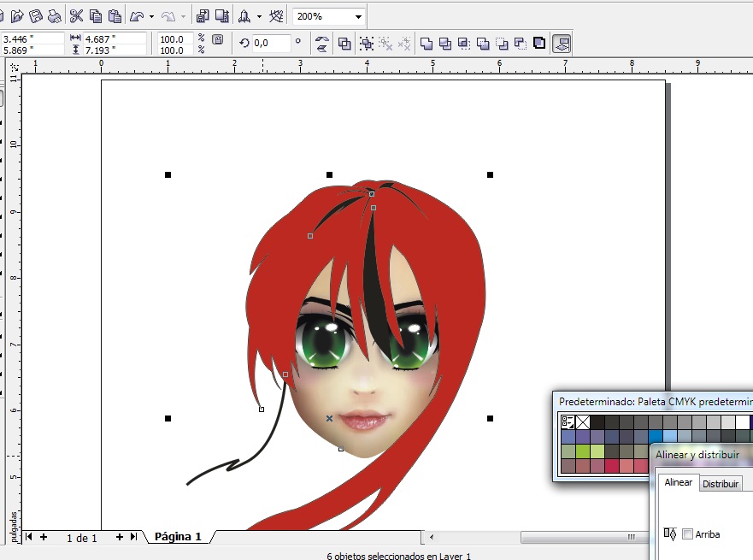The height and width of the screenshot is (560, 753).
Task: Click the Intersect shapes icon
Action: click(x=464, y=44)
